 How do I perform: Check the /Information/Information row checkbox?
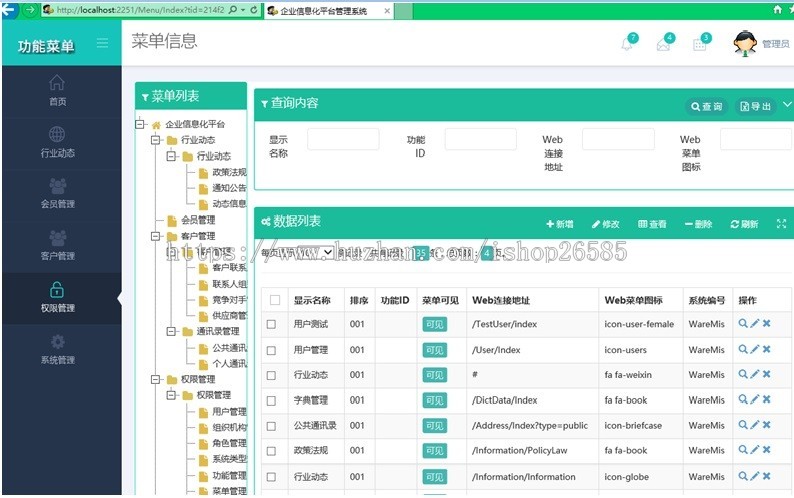pyautogui.click(x=271, y=477)
